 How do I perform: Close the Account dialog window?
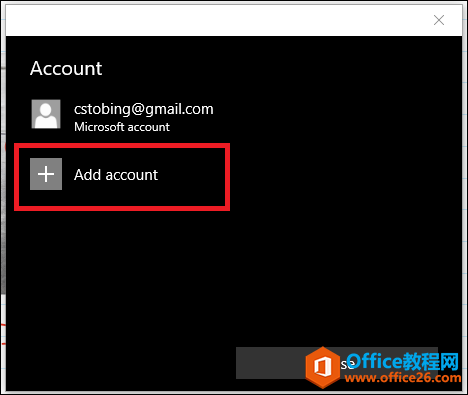coord(439,20)
